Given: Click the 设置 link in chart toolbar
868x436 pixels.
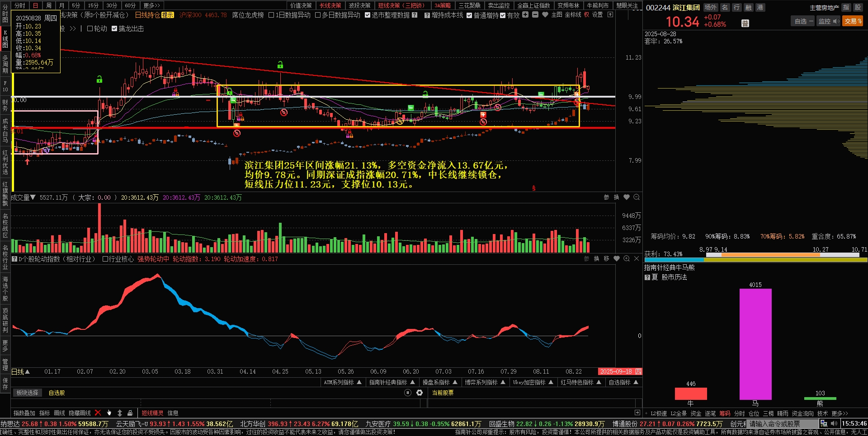Looking at the screenshot, I should point(598,14).
